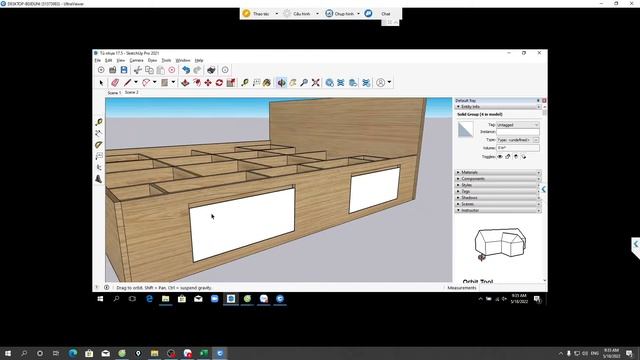Open Model Info icon
This screenshot has width=640, height=360.
point(225,70)
